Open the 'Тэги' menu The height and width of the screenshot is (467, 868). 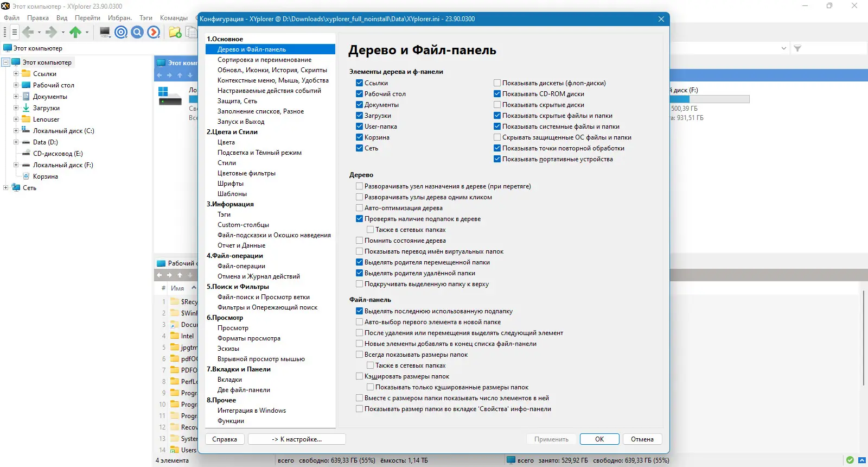(146, 18)
